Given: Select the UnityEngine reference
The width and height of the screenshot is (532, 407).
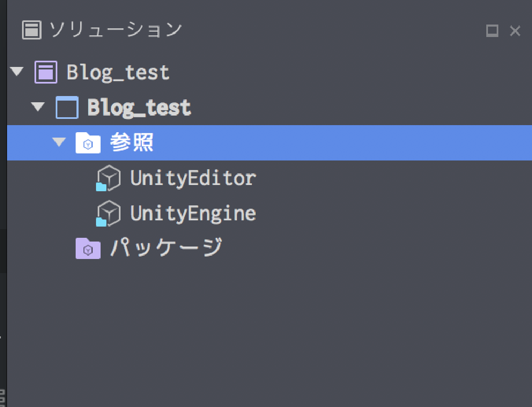Looking at the screenshot, I should pos(193,214).
